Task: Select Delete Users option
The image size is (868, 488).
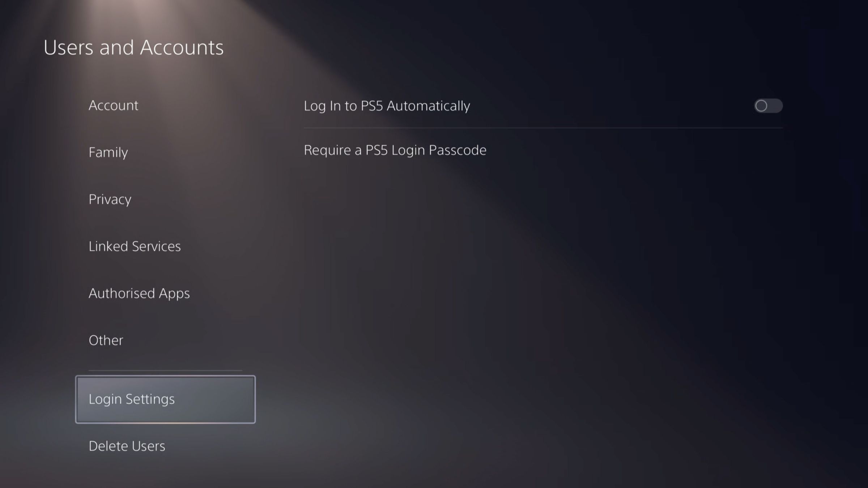Action: tap(127, 446)
